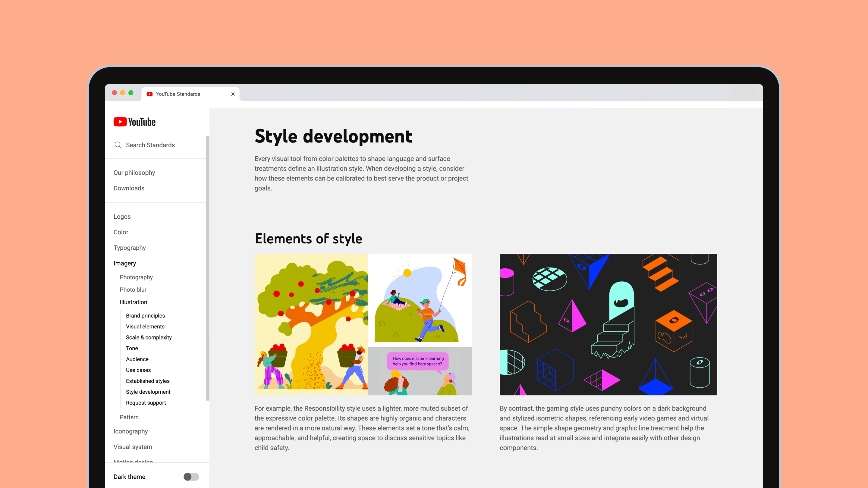The width and height of the screenshot is (868, 488).
Task: Open the gaming style illustration image
Action: point(608,324)
